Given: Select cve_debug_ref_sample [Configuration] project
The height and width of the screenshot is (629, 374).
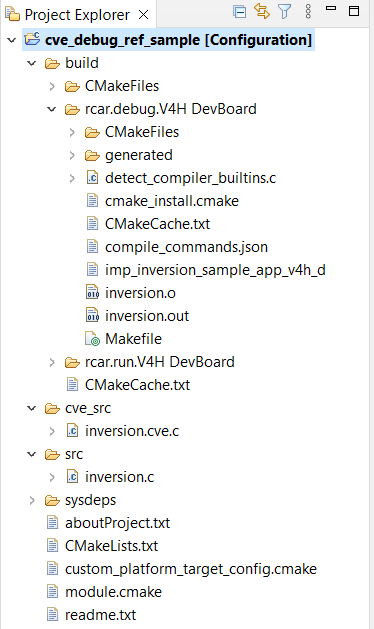Looking at the screenshot, I should pos(178,40).
